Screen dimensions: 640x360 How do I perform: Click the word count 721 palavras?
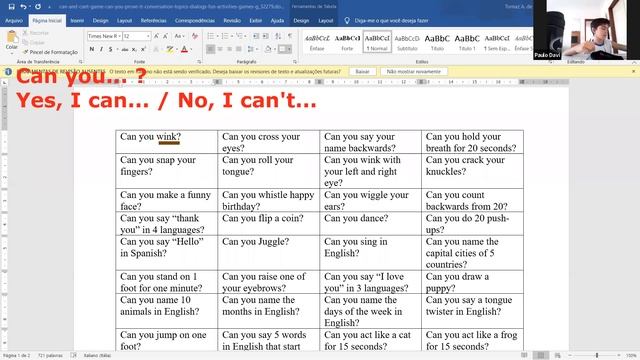point(50,356)
